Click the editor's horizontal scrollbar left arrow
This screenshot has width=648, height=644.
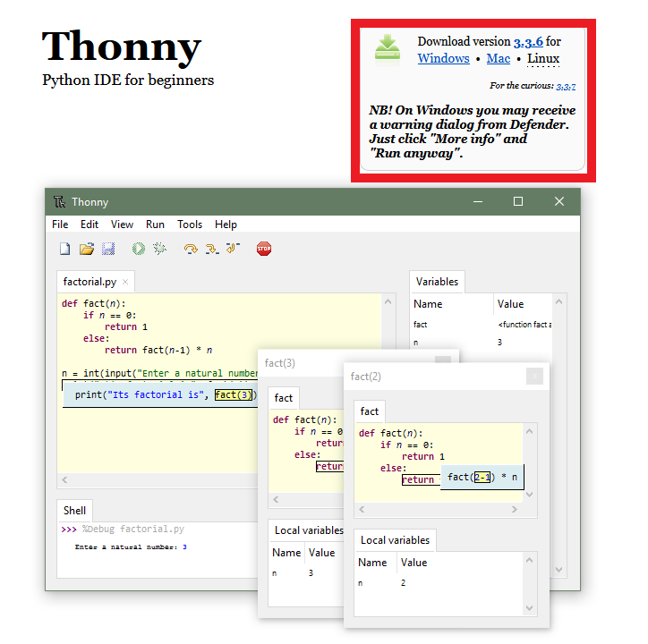64,480
